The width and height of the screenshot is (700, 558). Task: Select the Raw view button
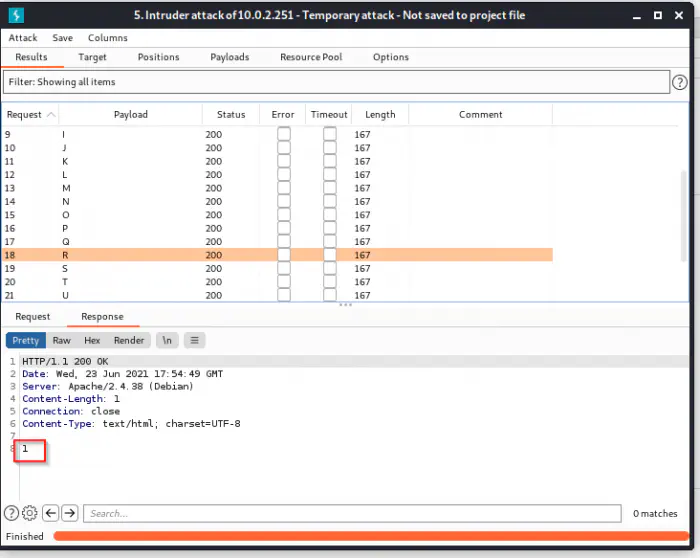[61, 340]
